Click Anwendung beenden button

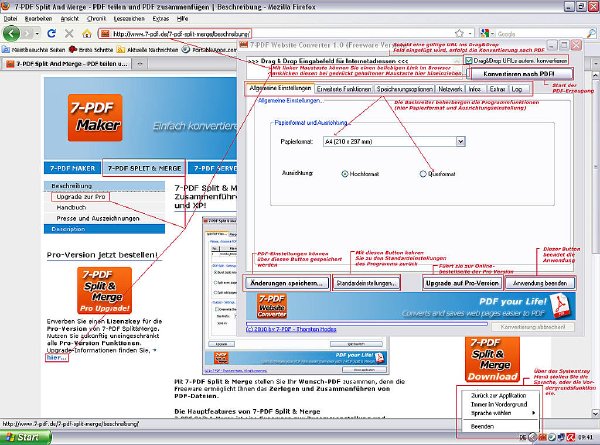[540, 284]
